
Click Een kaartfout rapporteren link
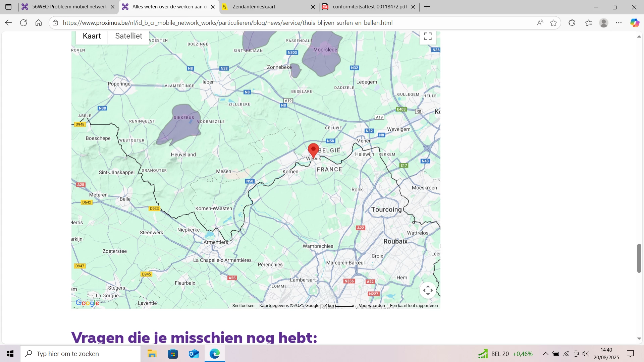pyautogui.click(x=414, y=306)
